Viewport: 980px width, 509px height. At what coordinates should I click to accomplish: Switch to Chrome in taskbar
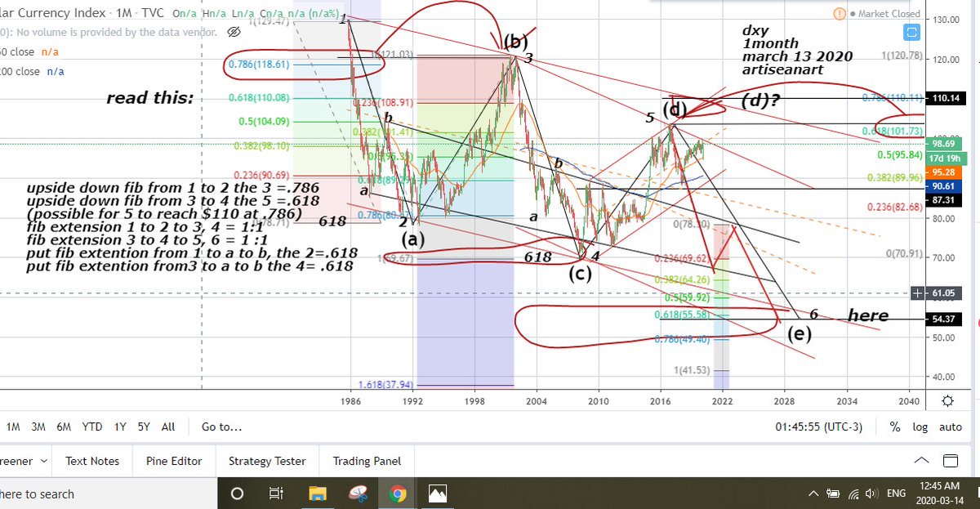[398, 493]
